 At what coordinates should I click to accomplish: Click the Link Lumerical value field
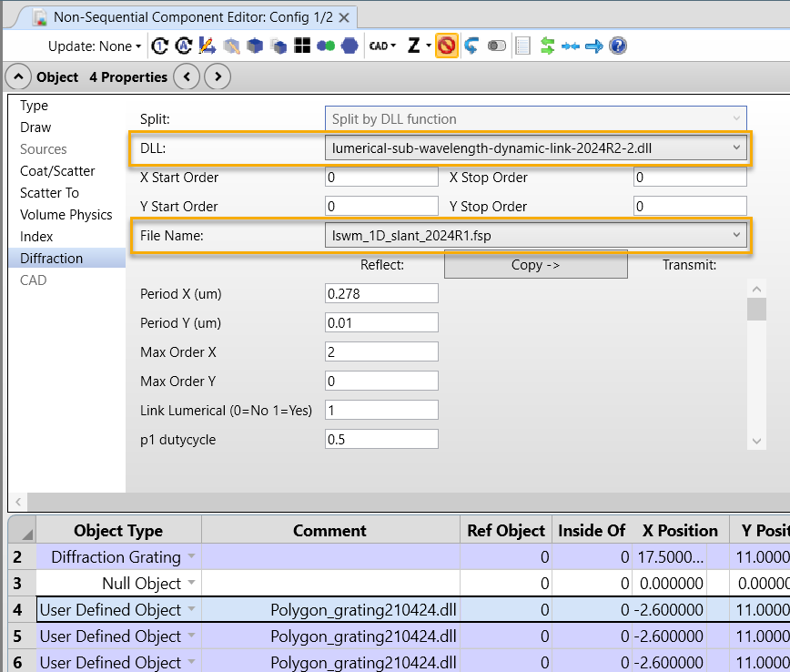(381, 411)
